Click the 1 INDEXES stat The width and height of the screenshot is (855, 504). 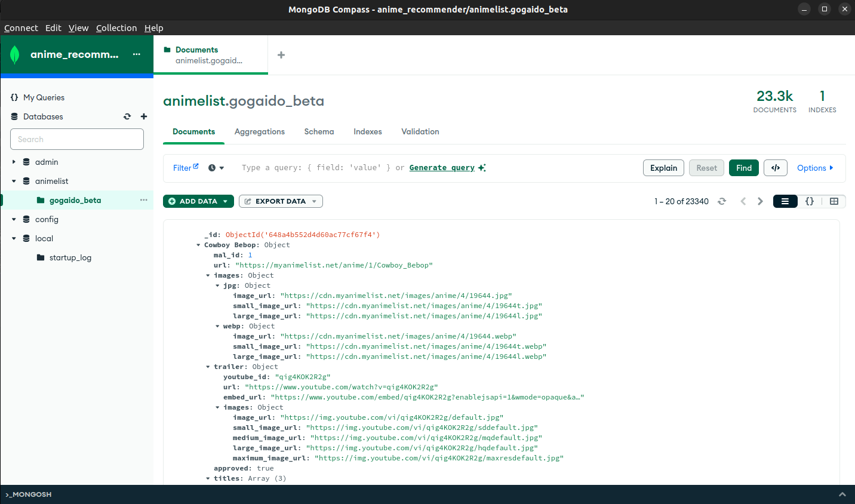(x=822, y=101)
